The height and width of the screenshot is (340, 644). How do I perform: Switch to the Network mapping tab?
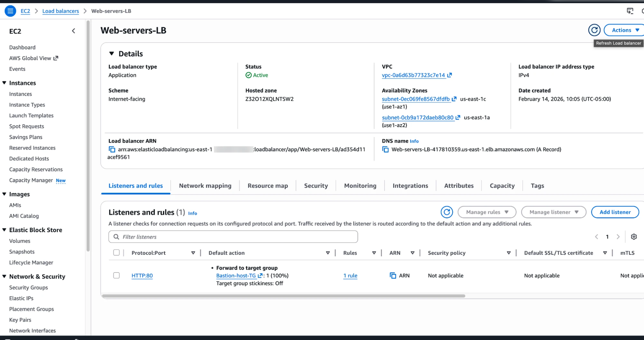tap(205, 186)
